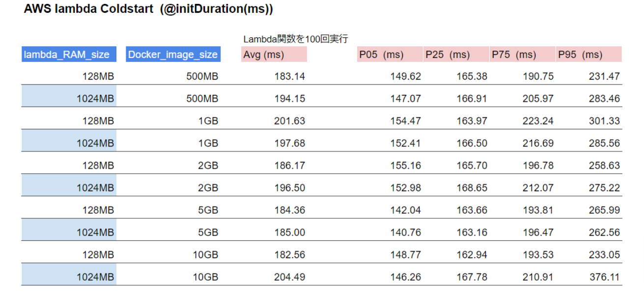Click the P05 cell 149.62

pyautogui.click(x=405, y=76)
